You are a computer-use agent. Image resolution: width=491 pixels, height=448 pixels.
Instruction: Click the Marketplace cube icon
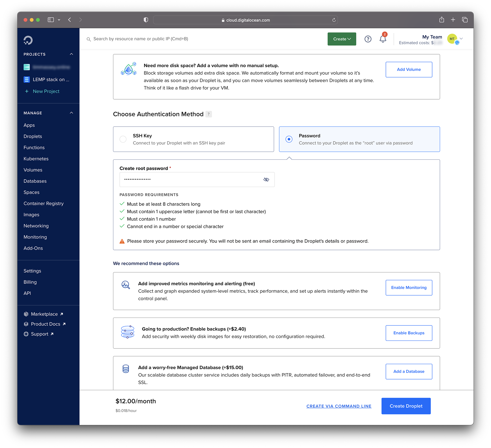pos(26,314)
